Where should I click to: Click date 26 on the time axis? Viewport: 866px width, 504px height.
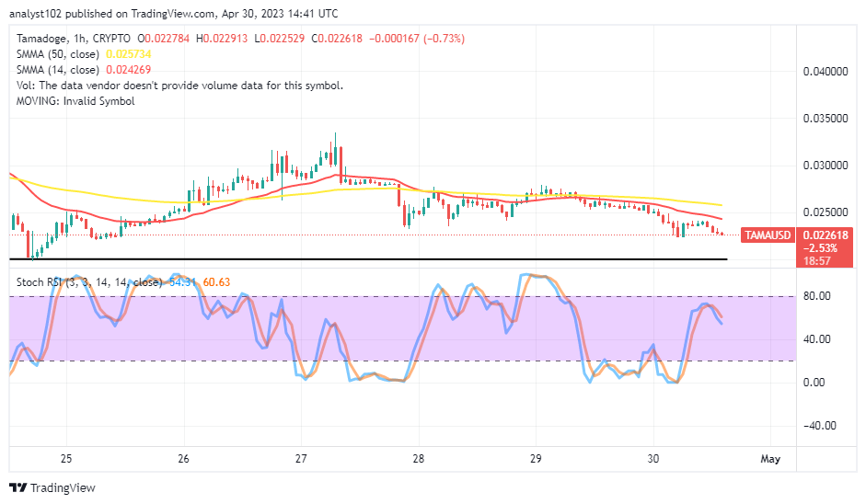tap(183, 459)
